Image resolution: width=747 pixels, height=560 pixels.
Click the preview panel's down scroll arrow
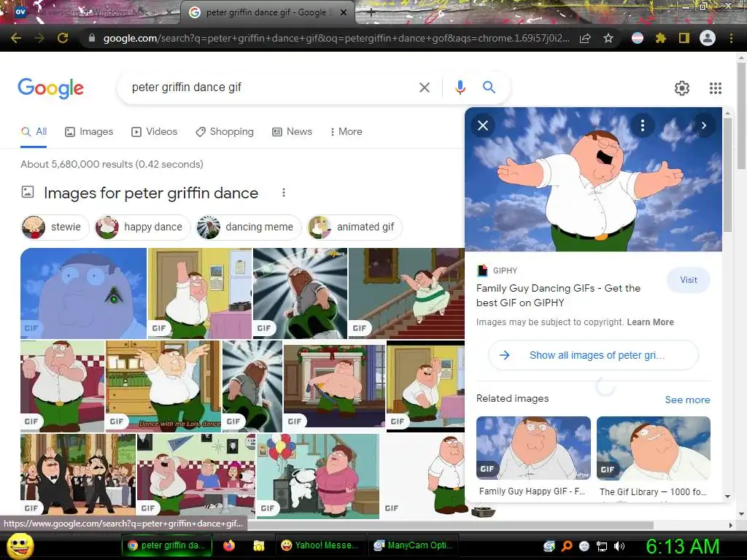[x=727, y=496]
